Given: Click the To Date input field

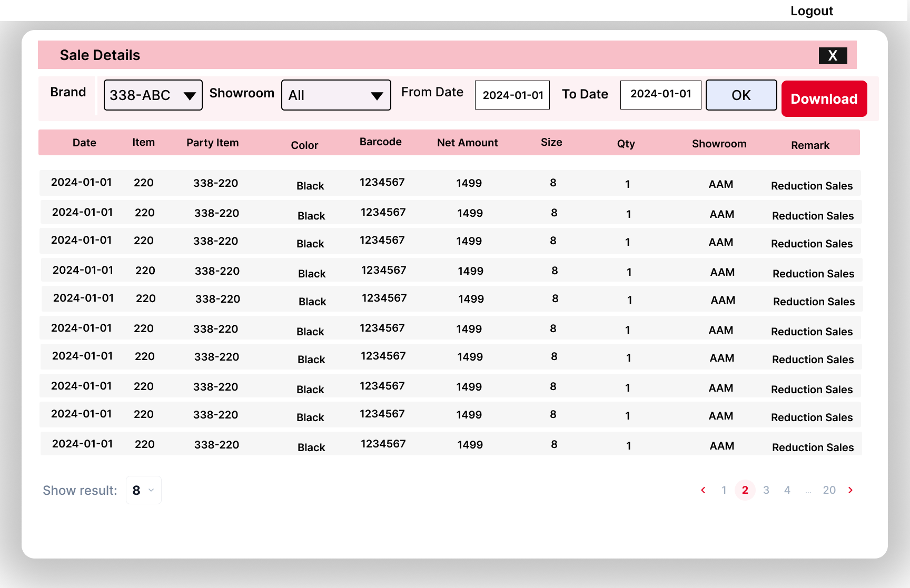Looking at the screenshot, I should click(x=660, y=95).
